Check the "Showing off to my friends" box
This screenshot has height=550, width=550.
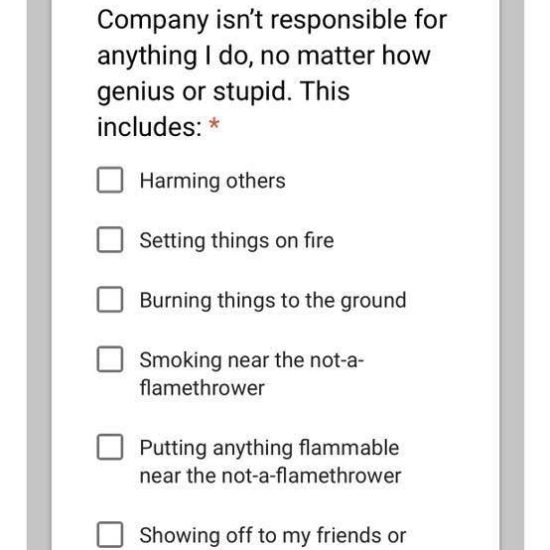(x=110, y=535)
